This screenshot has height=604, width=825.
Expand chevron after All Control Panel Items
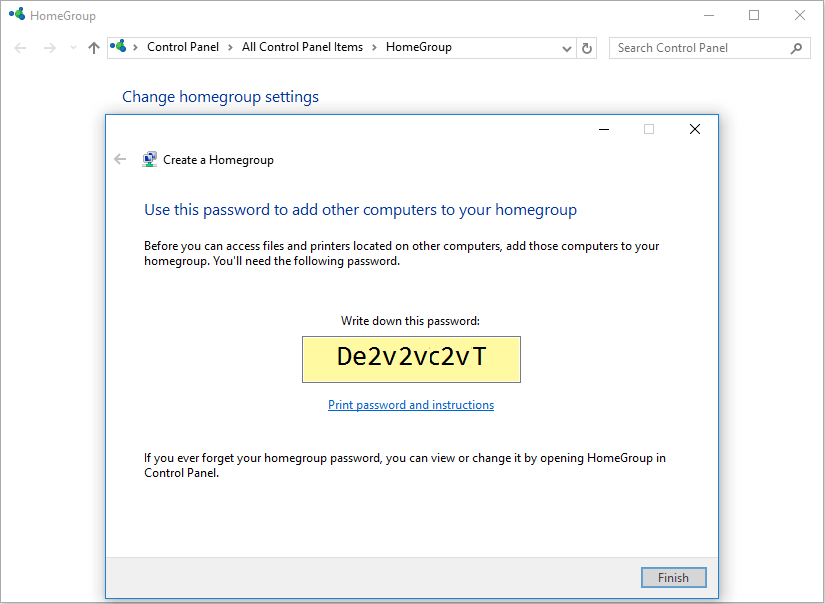pos(375,47)
